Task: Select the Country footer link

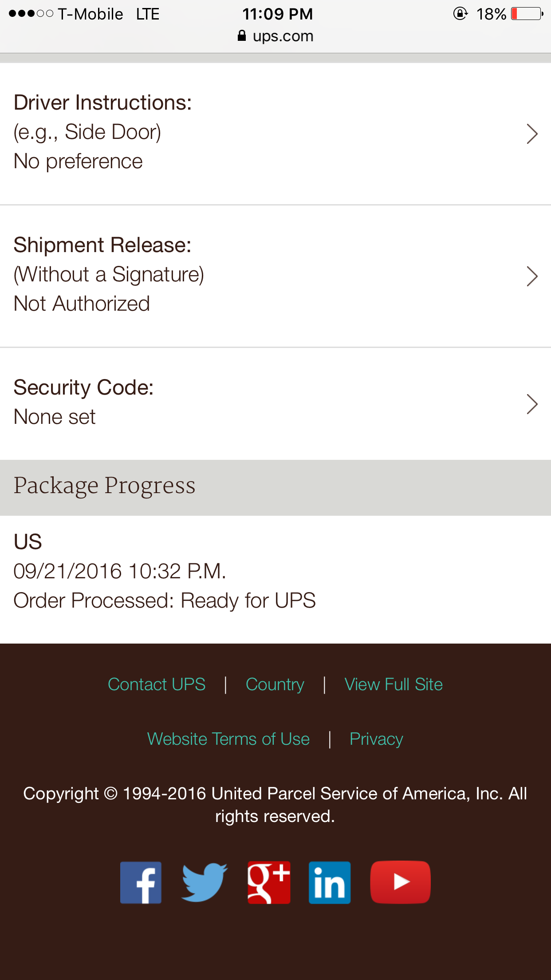Action: click(275, 684)
